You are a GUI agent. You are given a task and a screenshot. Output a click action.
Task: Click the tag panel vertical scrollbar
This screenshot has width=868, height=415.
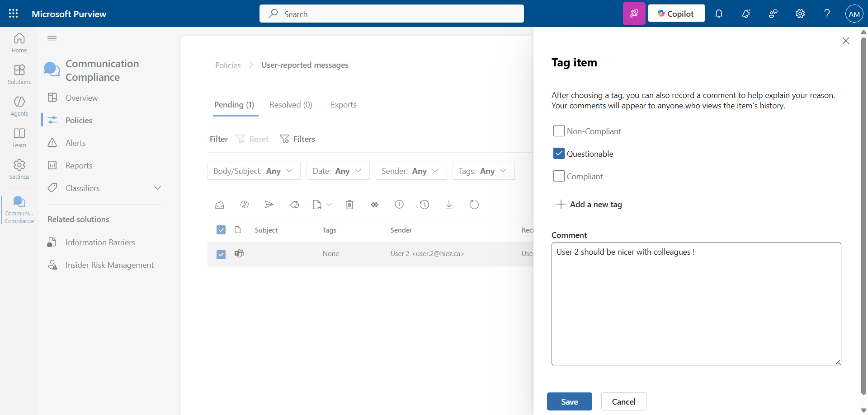point(863,217)
